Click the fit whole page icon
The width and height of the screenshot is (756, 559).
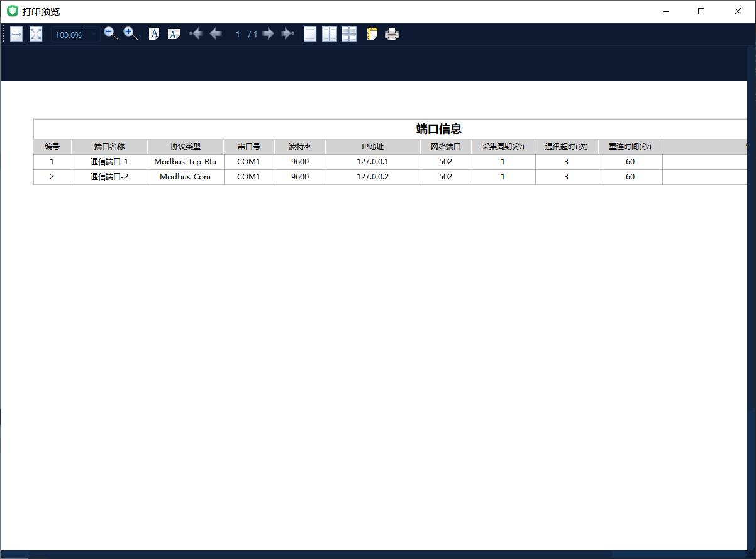pyautogui.click(x=36, y=34)
